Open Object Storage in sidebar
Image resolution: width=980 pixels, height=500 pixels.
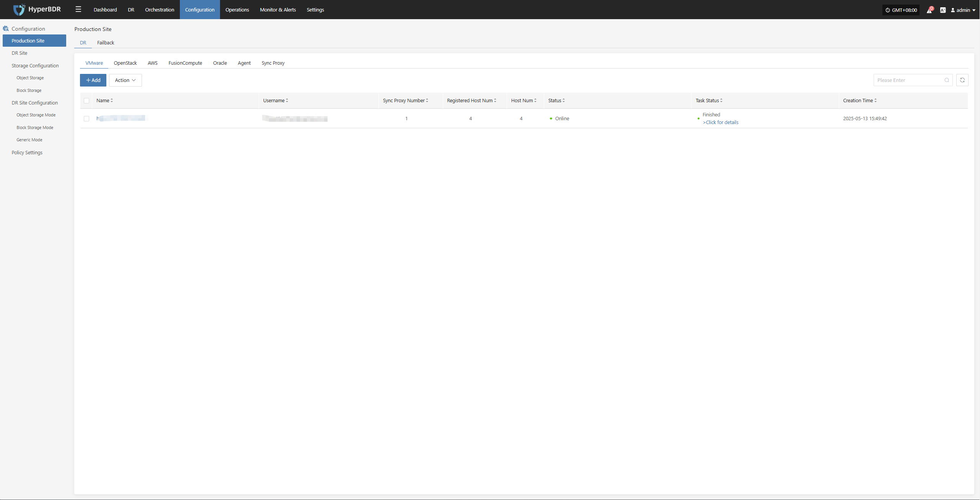pyautogui.click(x=30, y=78)
